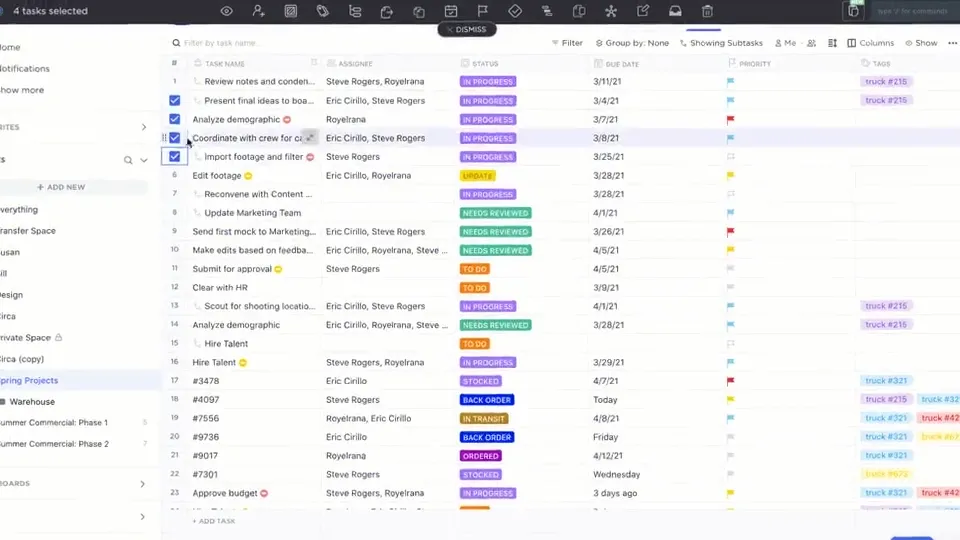960x540 pixels.
Task: Open the Group by: None dropdown
Action: pyautogui.click(x=632, y=43)
